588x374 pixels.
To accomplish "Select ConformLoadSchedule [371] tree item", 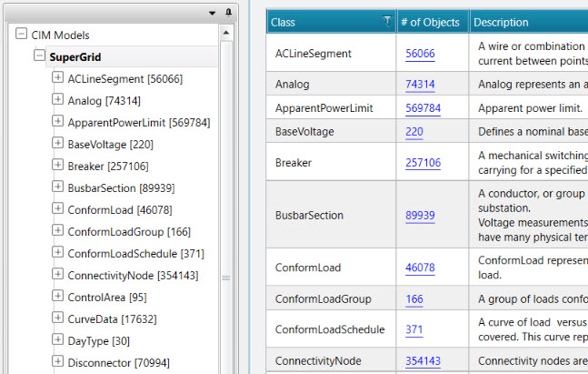I will 135,254.
